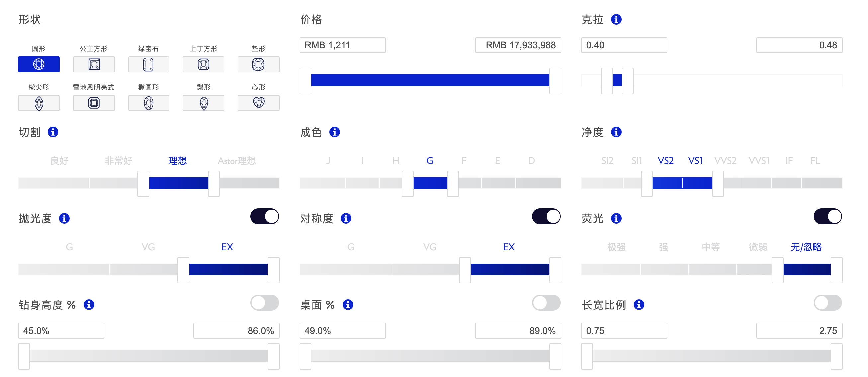Select the emerald (绿宝石) shape icon
This screenshot has width=868, height=377.
coord(149,64)
